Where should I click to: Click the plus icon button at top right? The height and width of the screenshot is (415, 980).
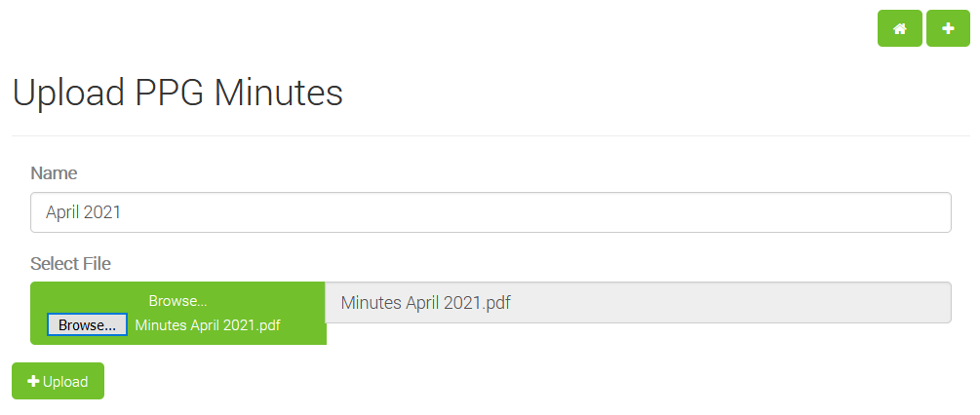(948, 29)
